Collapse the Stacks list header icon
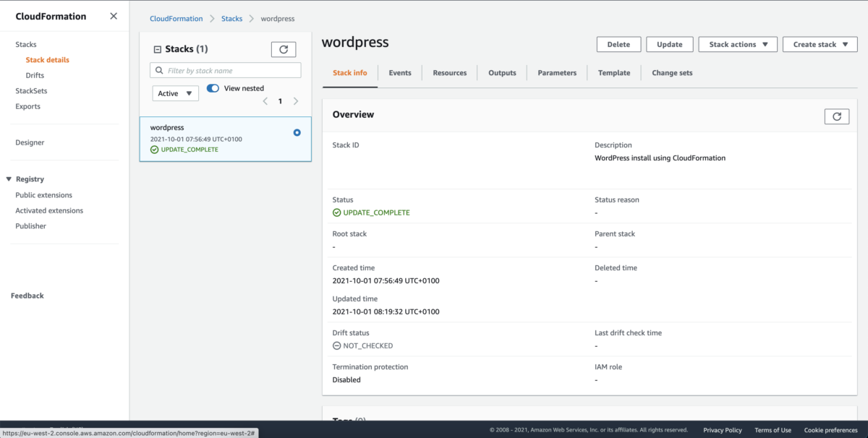The width and height of the screenshot is (868, 438). pos(158,49)
